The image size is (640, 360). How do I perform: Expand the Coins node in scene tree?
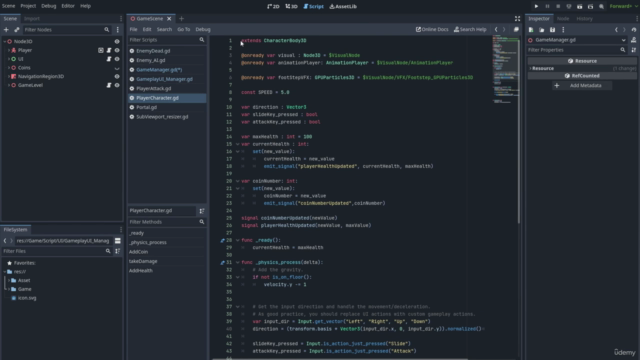click(9, 68)
